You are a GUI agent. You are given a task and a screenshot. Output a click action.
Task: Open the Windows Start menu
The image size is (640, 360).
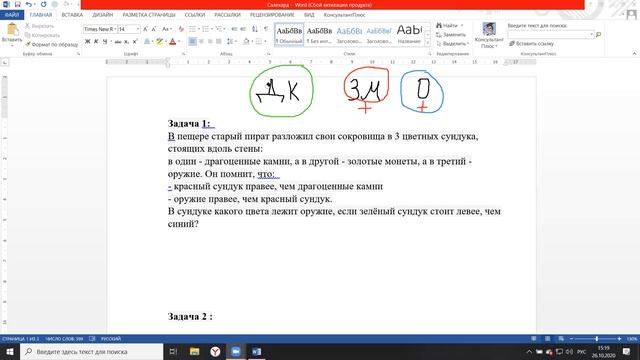10,351
